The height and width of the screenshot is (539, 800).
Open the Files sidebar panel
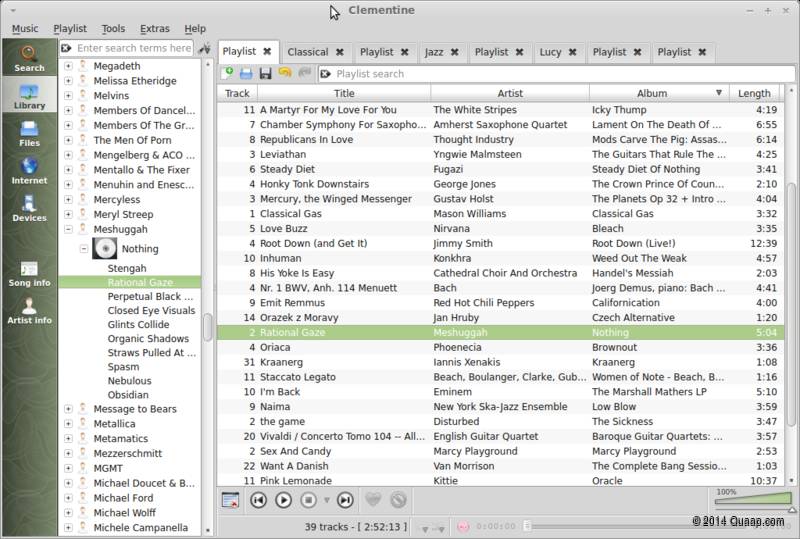tap(29, 133)
